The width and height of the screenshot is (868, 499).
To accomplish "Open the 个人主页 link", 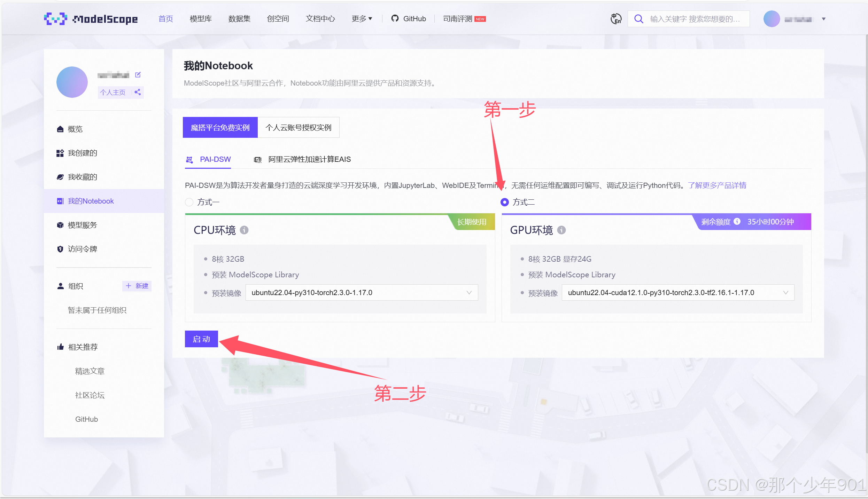I will [113, 92].
